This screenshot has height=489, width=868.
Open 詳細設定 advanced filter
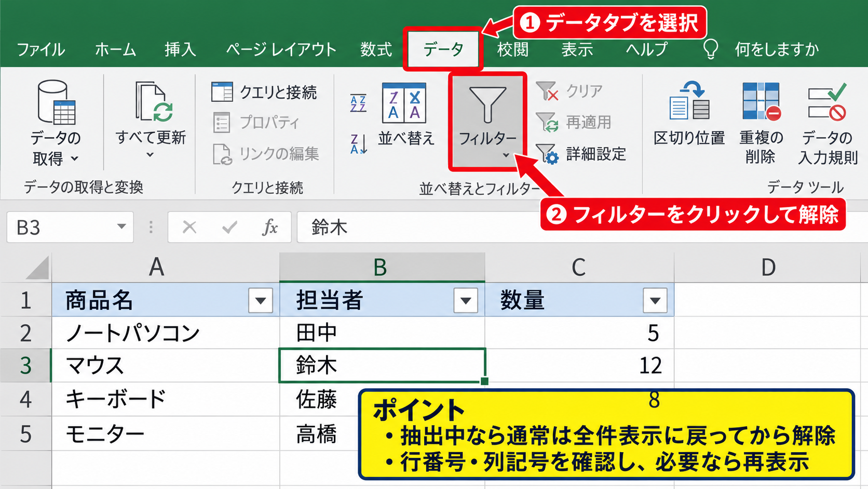[581, 154]
